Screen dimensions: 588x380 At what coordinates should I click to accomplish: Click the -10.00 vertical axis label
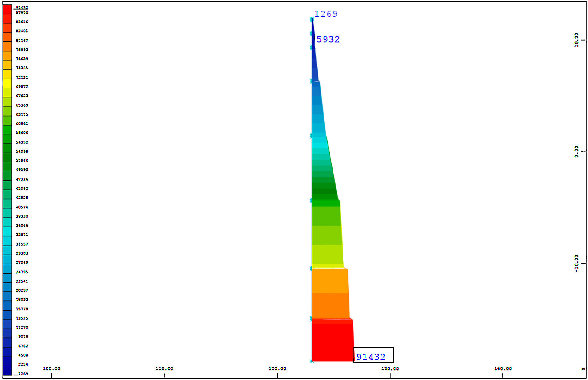(576, 263)
